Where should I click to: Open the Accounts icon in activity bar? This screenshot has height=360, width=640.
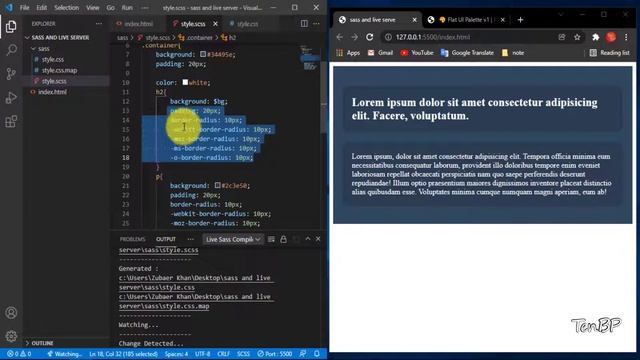[11, 313]
